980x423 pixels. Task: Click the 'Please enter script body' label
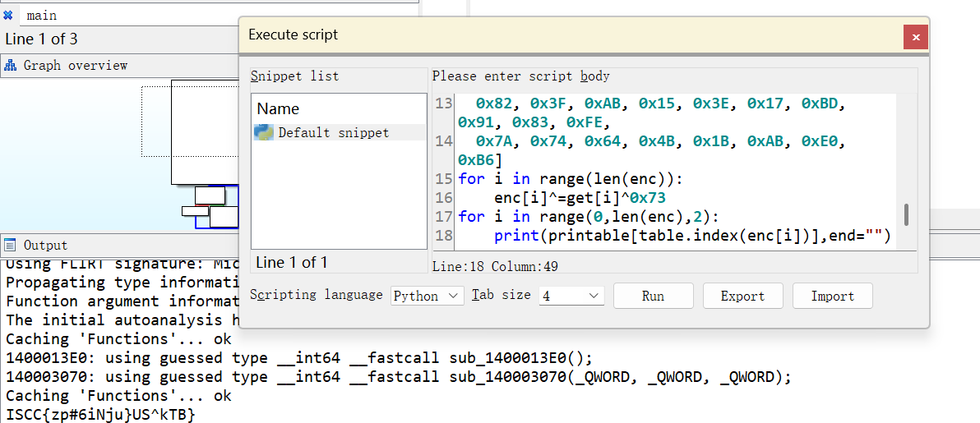520,76
